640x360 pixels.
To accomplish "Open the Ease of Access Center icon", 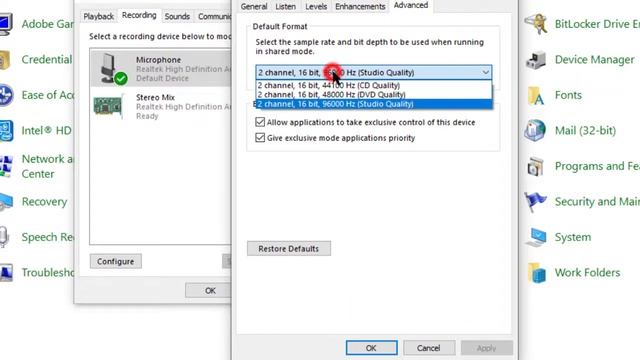I will [x=6, y=95].
